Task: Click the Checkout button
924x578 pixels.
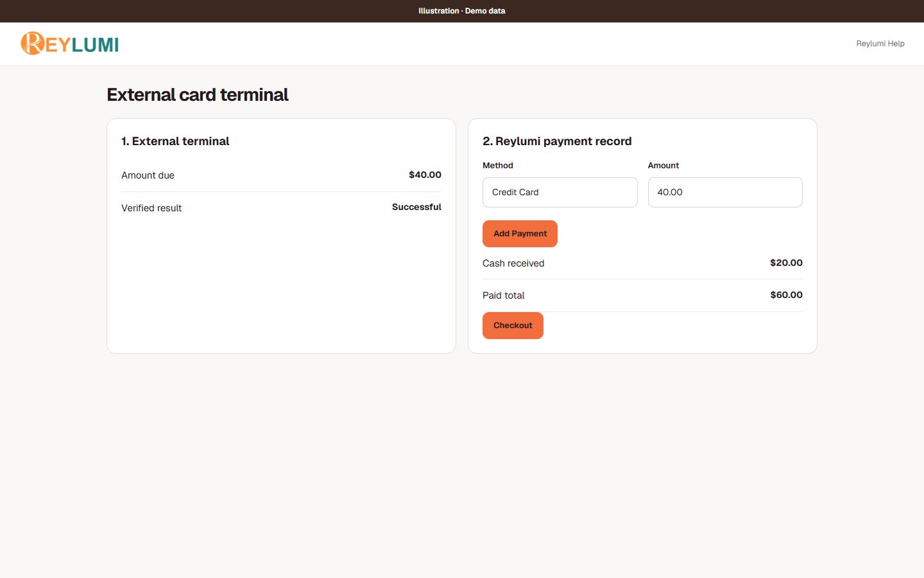Action: [513, 326]
